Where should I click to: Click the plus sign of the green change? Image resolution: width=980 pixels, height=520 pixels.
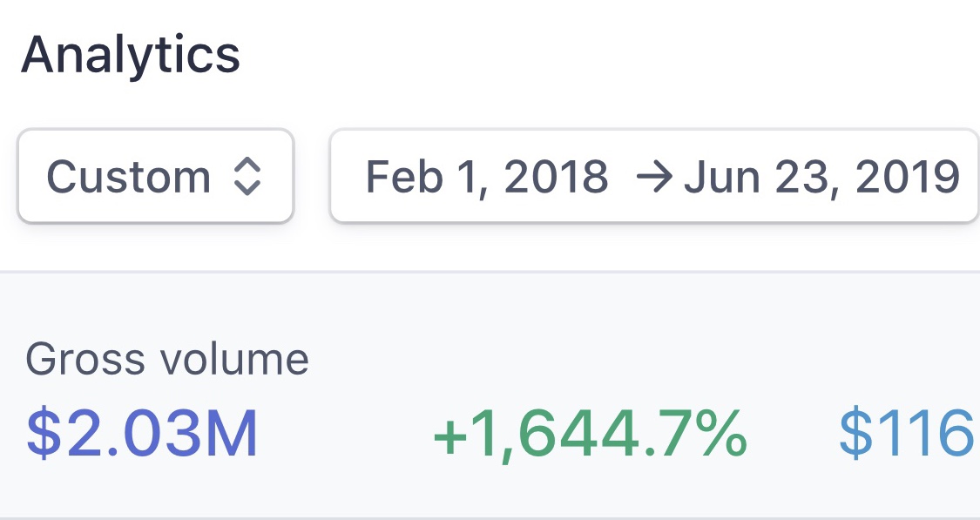coord(451,435)
